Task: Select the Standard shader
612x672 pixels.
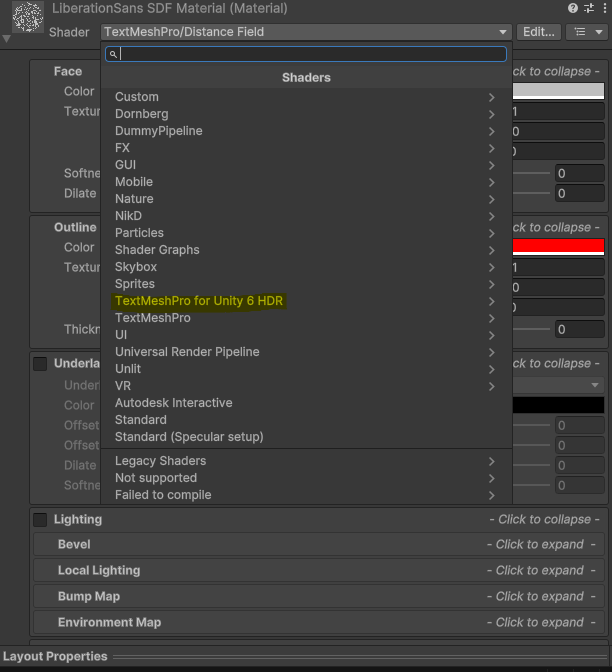Action: point(306,420)
